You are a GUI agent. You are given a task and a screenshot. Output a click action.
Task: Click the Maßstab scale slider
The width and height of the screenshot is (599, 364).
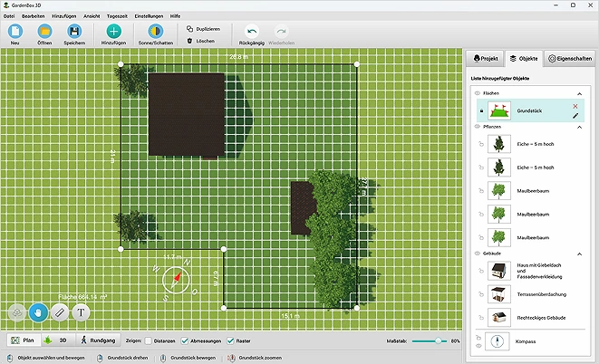tap(430, 340)
